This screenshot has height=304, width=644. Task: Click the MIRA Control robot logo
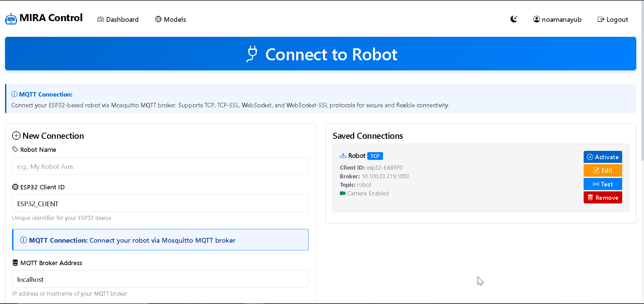(x=11, y=18)
